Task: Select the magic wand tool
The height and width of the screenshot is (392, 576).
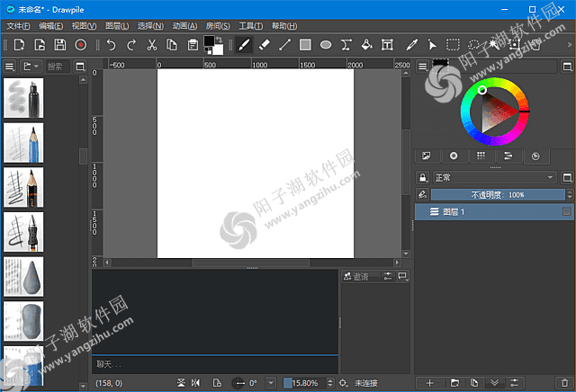Action: click(493, 45)
